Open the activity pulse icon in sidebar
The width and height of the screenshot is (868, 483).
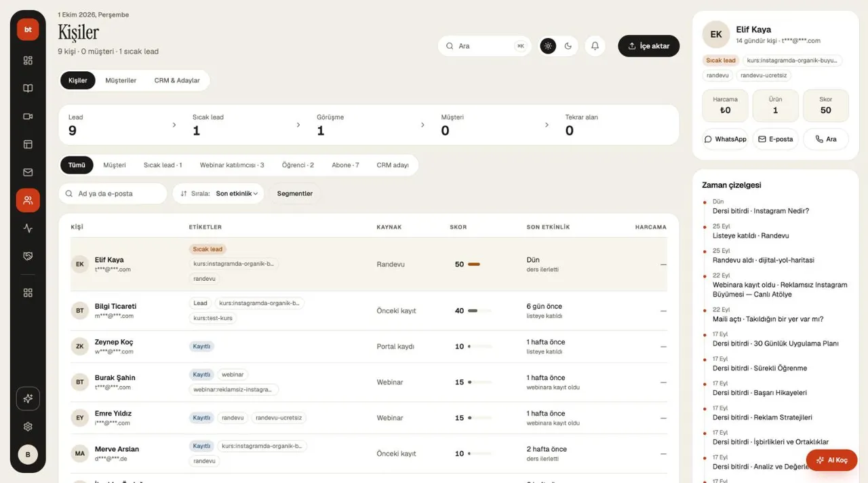pyautogui.click(x=28, y=229)
